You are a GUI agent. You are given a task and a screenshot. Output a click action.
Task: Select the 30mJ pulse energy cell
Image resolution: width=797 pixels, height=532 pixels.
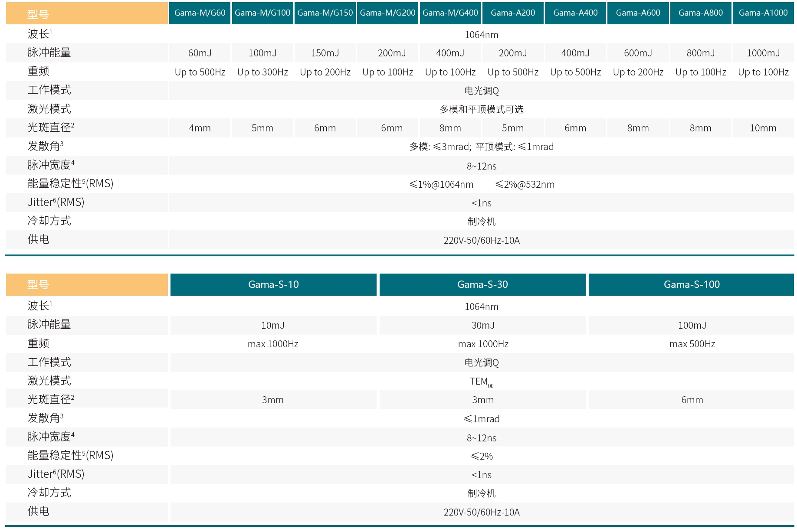pos(482,325)
